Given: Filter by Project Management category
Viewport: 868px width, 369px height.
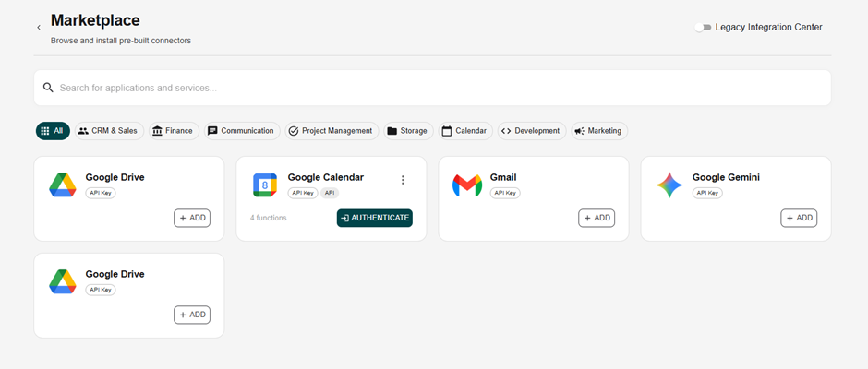Looking at the screenshot, I should 332,131.
